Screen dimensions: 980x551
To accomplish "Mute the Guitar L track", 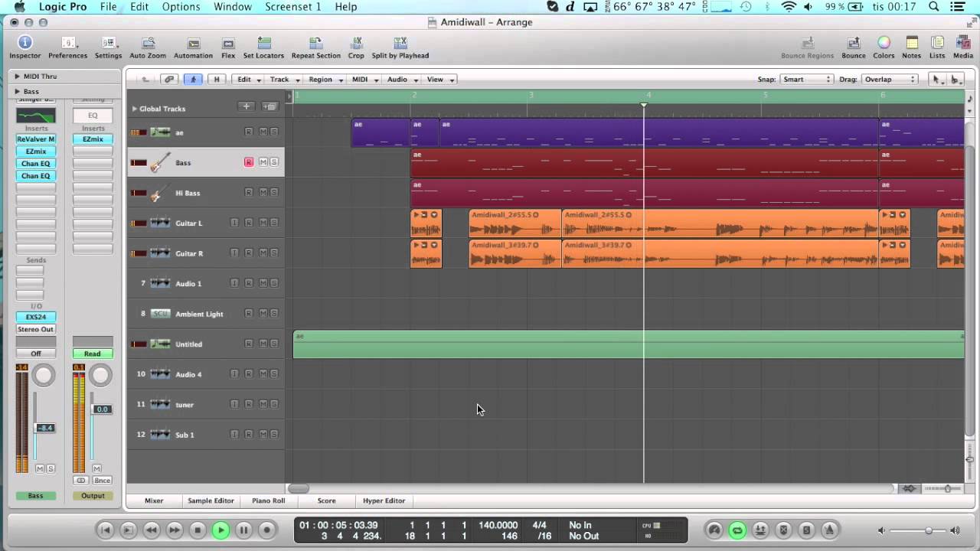I will pos(263,223).
